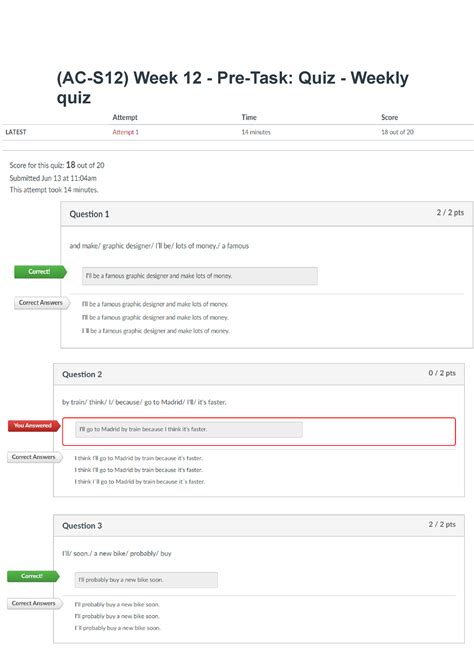
Task: Open the Attempt 1 link
Action: coord(125,132)
